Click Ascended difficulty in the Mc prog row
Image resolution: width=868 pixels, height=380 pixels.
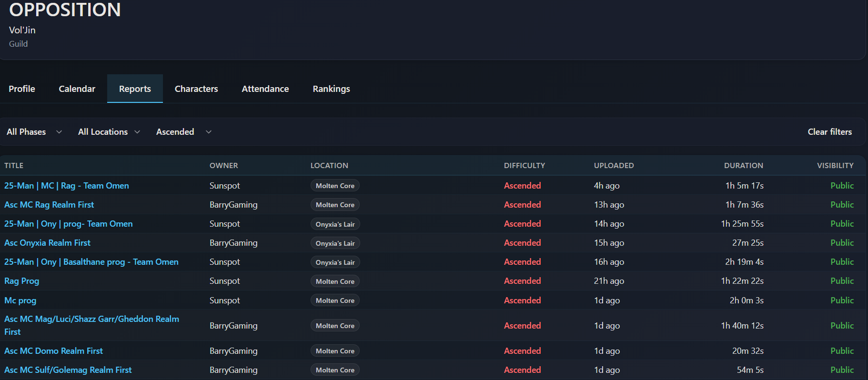[x=523, y=300]
